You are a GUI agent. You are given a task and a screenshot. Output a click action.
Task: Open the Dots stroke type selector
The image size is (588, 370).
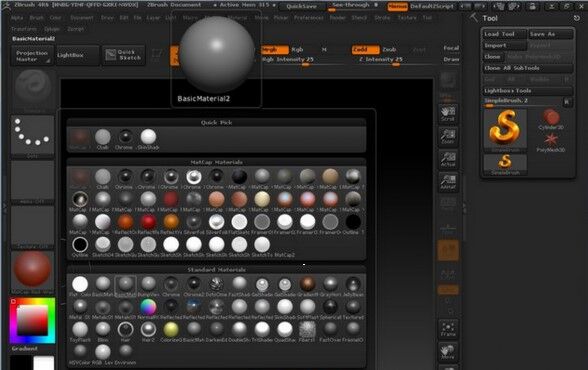(x=33, y=136)
